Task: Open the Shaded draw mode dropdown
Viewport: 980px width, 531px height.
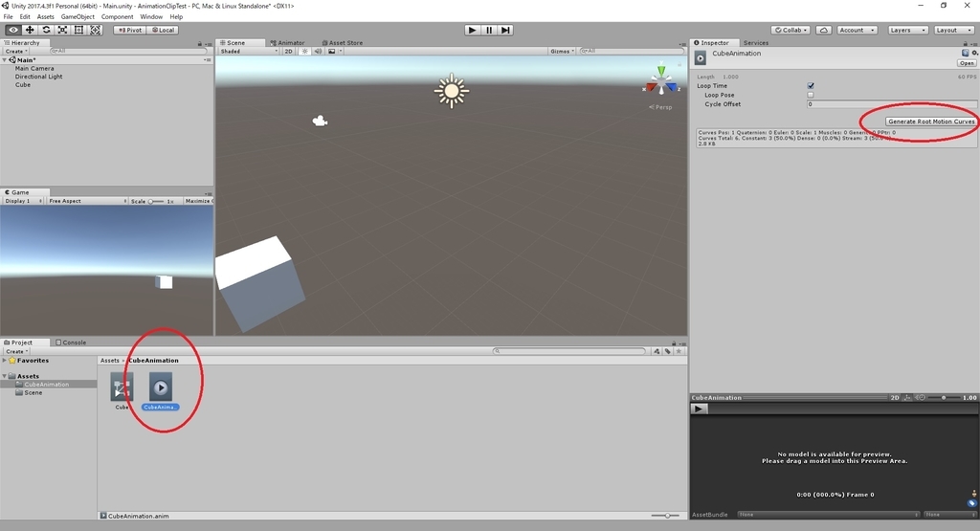Action: (x=248, y=52)
